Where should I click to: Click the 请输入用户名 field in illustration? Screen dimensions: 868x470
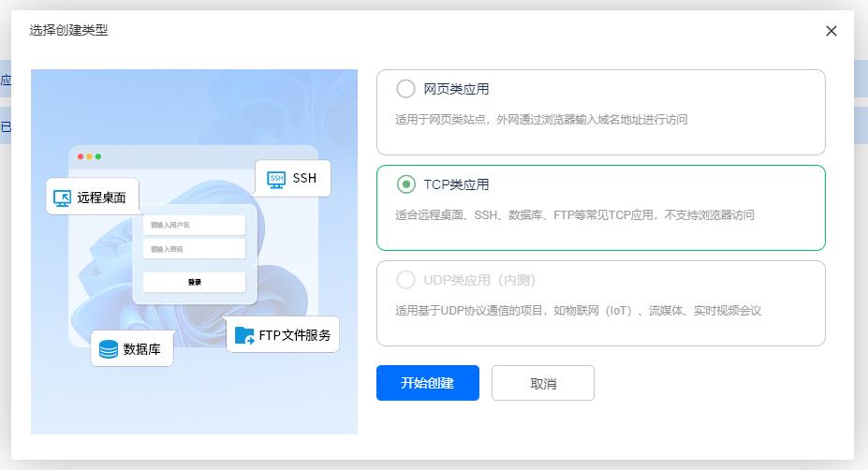point(195,225)
